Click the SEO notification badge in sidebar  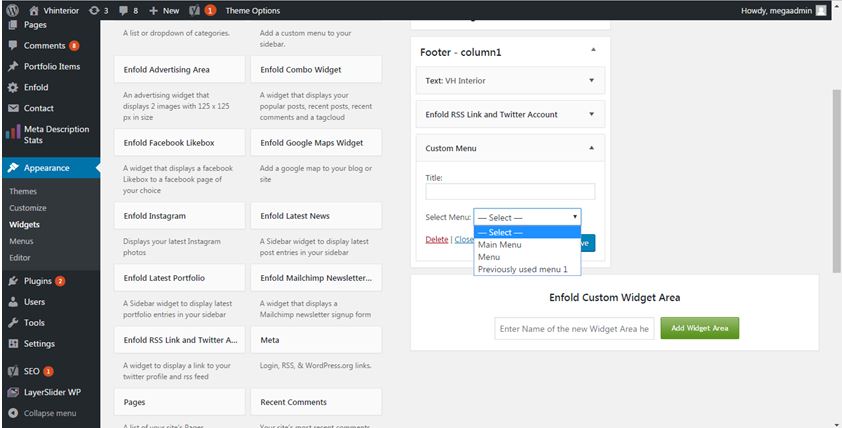click(48, 371)
